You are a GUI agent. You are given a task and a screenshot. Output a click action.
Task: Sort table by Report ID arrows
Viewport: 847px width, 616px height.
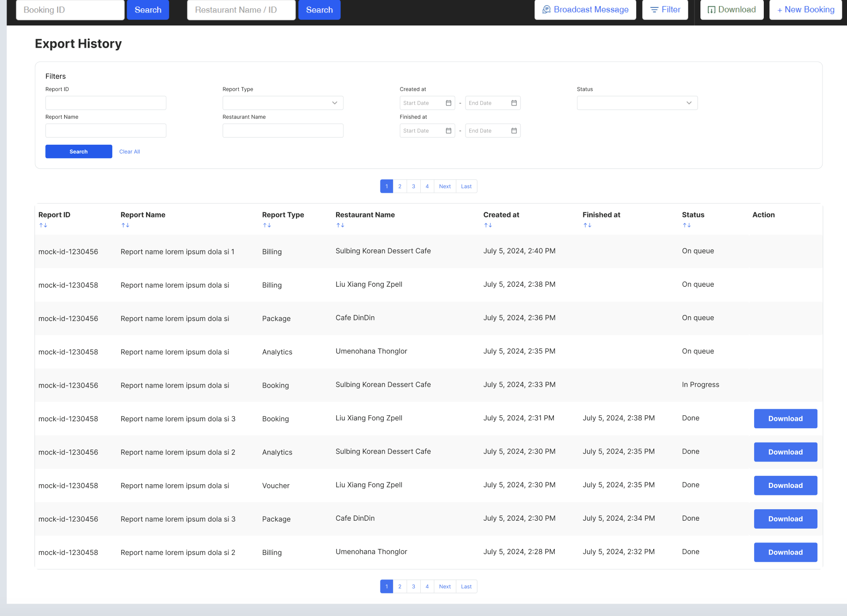point(43,225)
